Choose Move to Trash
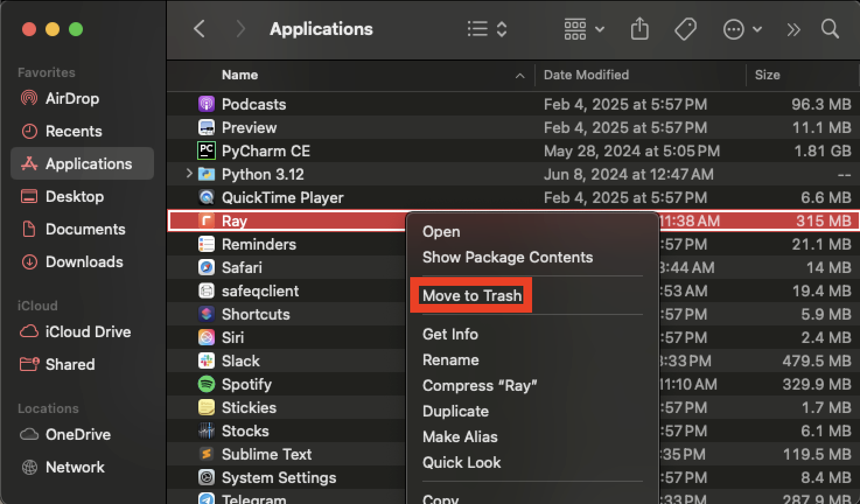This screenshot has width=860, height=504. click(x=471, y=295)
